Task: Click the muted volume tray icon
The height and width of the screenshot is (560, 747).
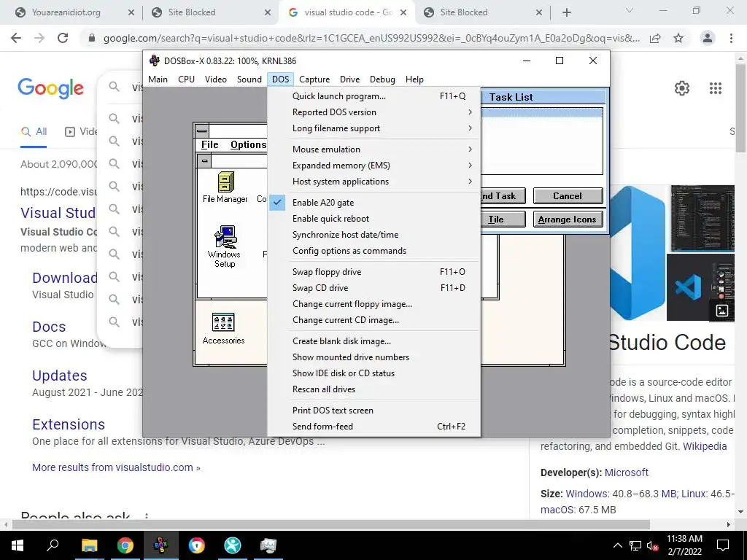Action: 653,545
